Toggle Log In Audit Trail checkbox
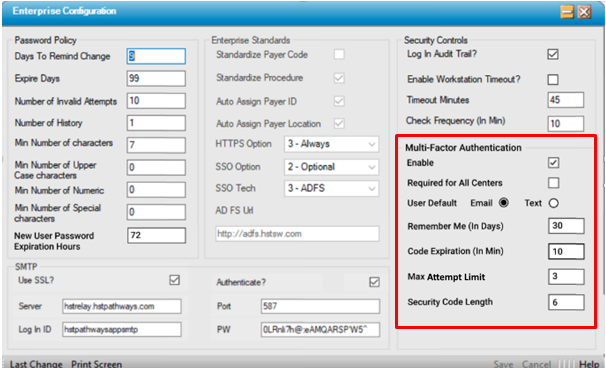The height and width of the screenshot is (368, 606). click(553, 54)
